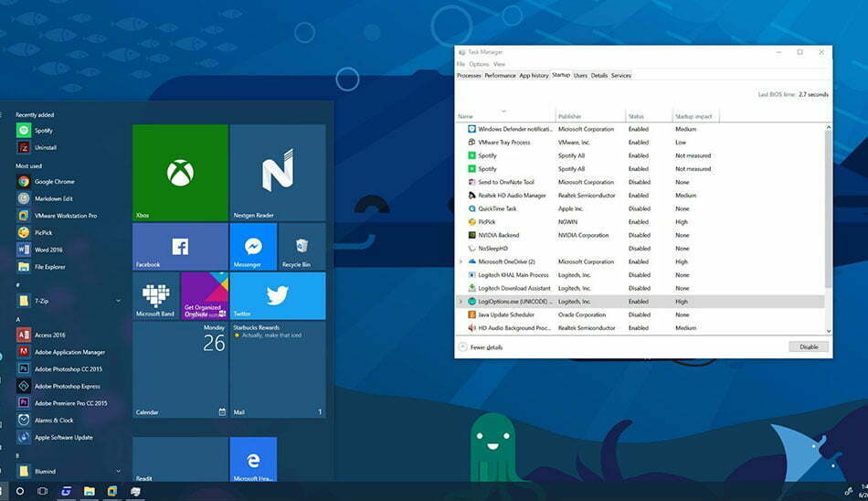The image size is (868, 501).
Task: Launch Adobe Photoshop CC 2015
Action: click(67, 369)
